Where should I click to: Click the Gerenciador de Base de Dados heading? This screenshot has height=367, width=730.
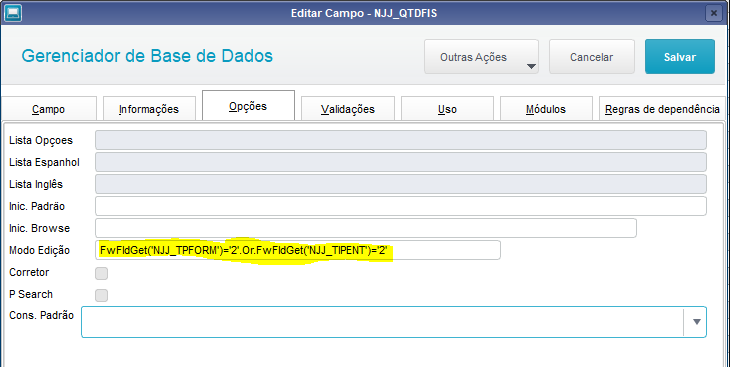tap(147, 56)
